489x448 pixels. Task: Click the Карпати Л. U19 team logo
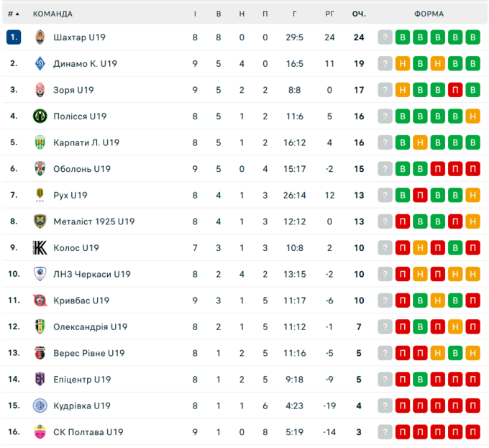click(x=40, y=142)
